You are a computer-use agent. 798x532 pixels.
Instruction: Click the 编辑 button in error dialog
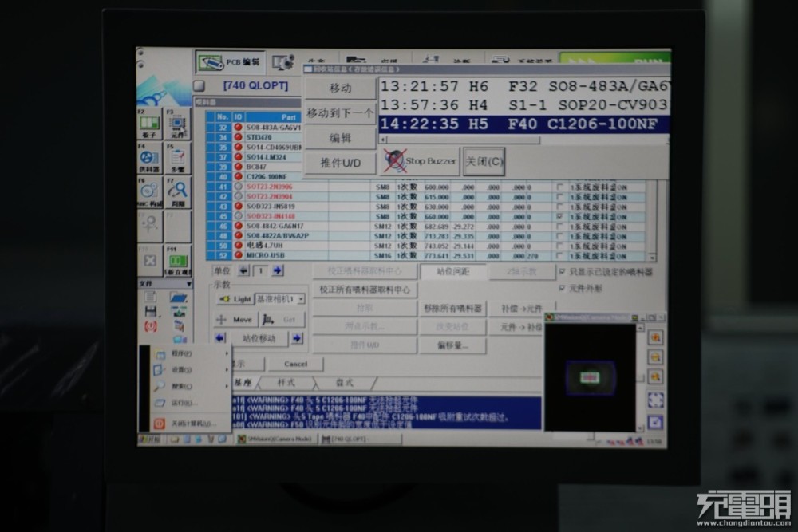click(x=340, y=138)
